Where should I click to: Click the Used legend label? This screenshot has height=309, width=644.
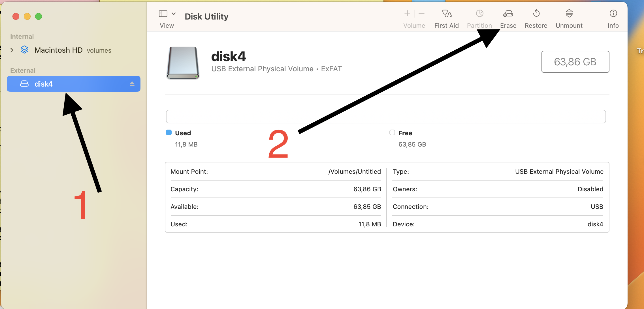pos(183,133)
